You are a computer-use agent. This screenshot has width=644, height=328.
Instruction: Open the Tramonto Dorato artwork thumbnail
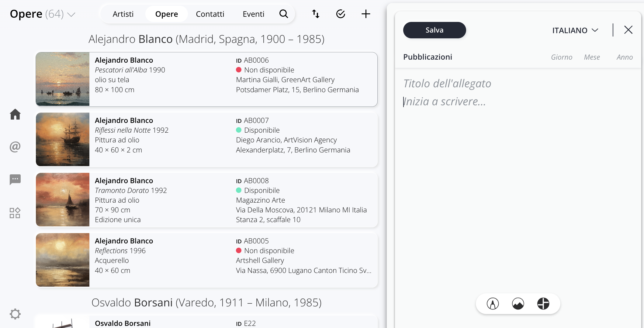click(63, 200)
